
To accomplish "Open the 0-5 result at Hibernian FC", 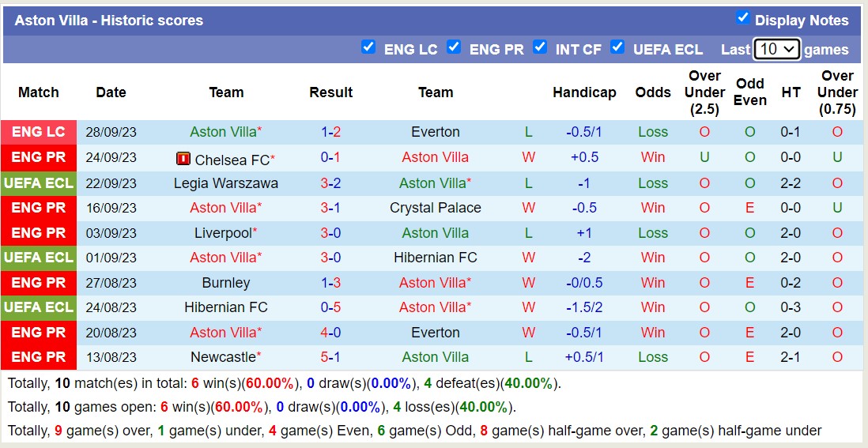I will pos(330,307).
